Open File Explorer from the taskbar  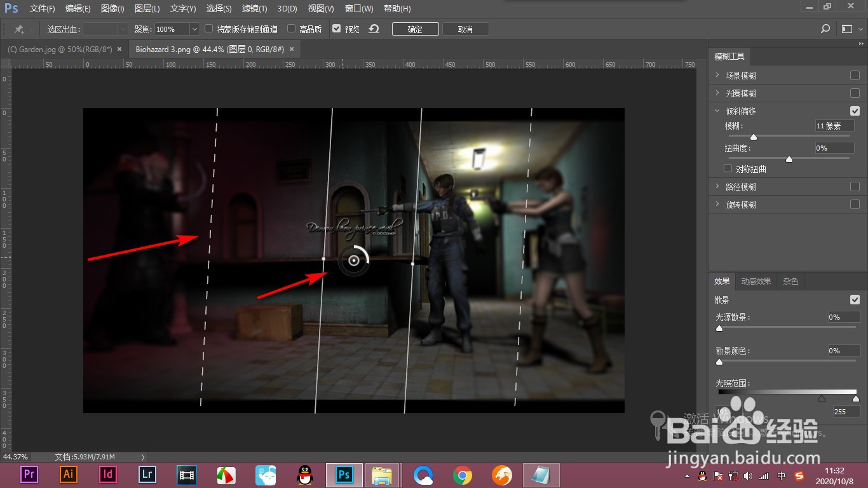pos(382,475)
